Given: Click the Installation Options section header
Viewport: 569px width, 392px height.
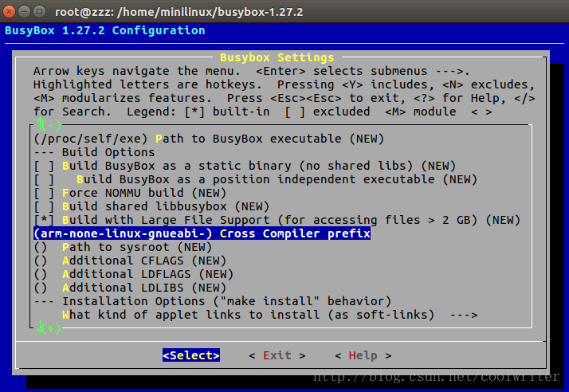Looking at the screenshot, I should (212, 301).
